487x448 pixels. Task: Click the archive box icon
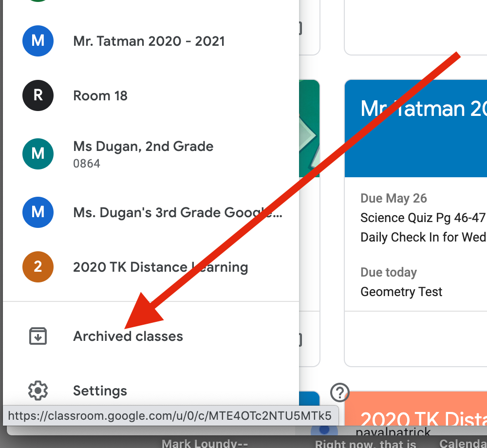pos(38,336)
